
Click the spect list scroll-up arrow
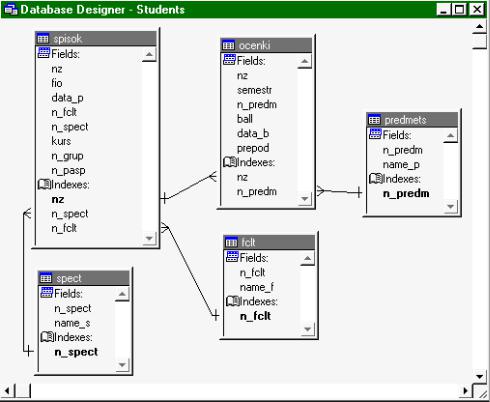point(122,294)
